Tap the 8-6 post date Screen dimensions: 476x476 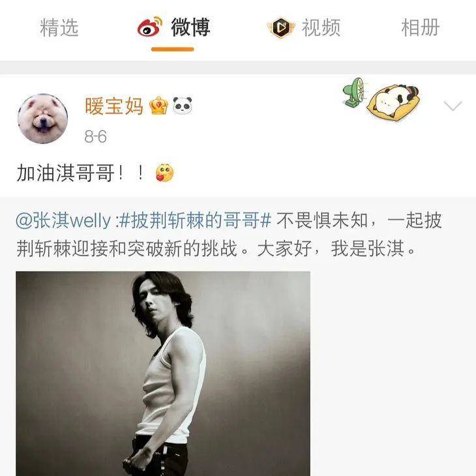(x=96, y=137)
